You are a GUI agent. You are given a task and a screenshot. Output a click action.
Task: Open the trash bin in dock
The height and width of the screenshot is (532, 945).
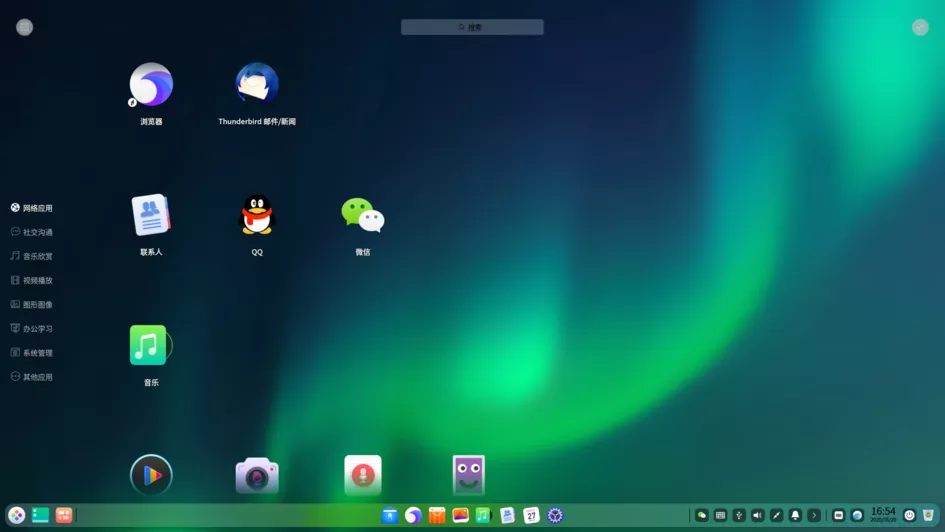coord(928,515)
